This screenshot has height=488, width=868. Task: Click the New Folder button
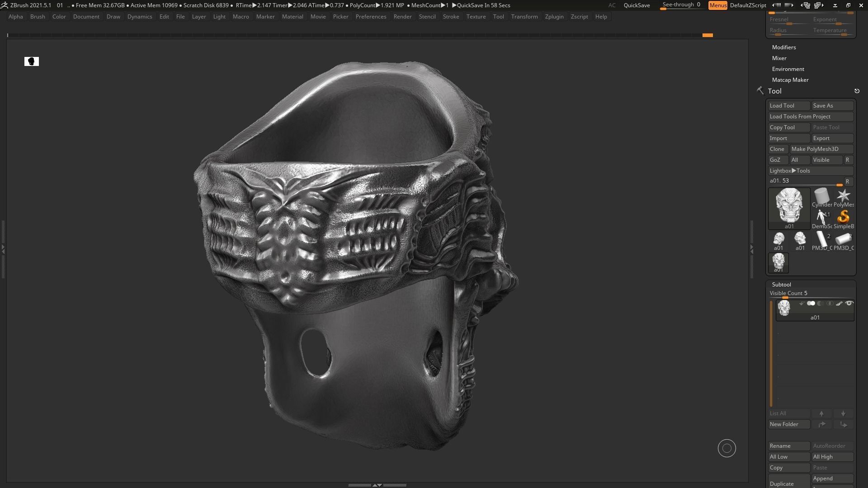[x=789, y=424]
